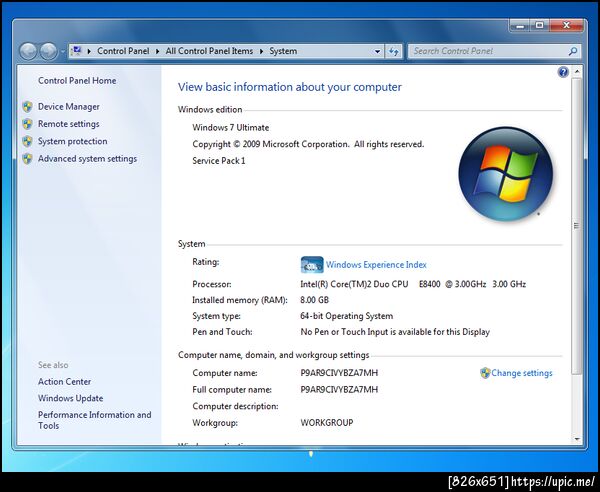Open Remote settings
Viewport: 600px width, 492px height.
coord(68,124)
